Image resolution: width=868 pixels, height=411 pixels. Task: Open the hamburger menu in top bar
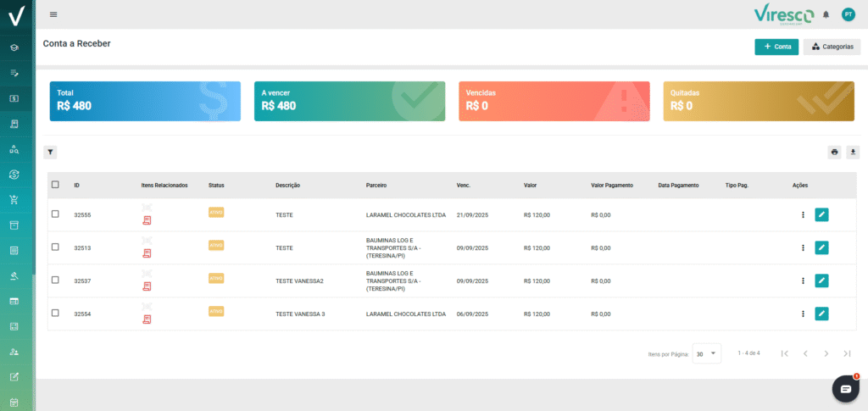pos(54,14)
